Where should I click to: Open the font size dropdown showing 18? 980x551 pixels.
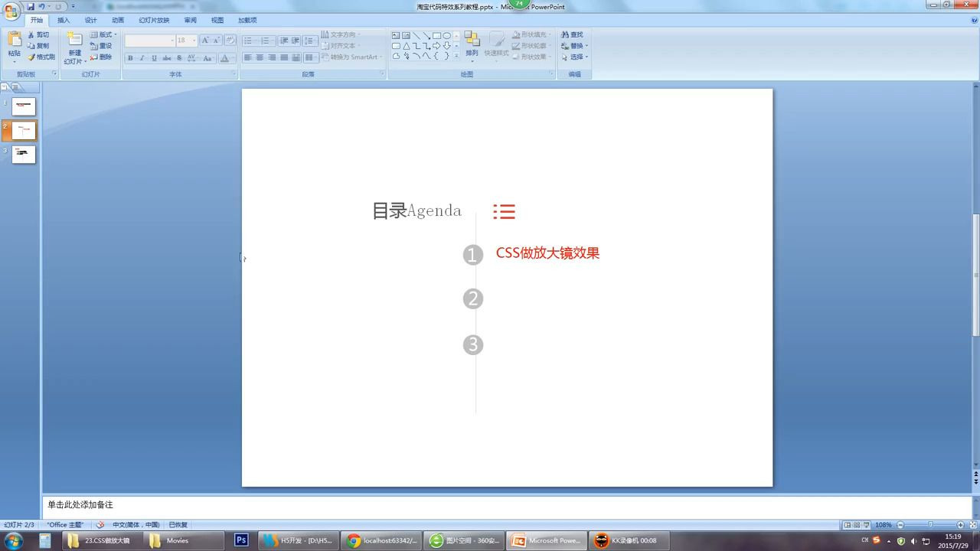click(187, 40)
